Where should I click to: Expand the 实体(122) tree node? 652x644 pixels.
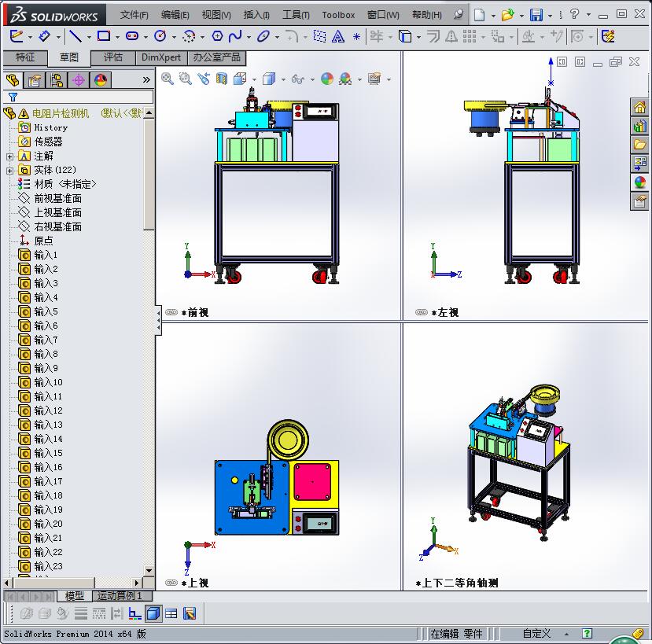(x=10, y=171)
